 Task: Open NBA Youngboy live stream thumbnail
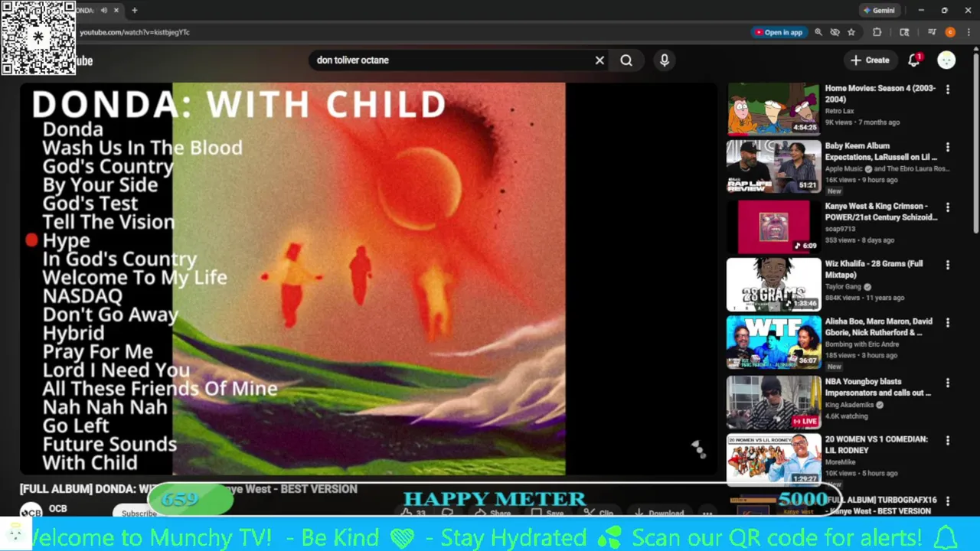tap(773, 402)
